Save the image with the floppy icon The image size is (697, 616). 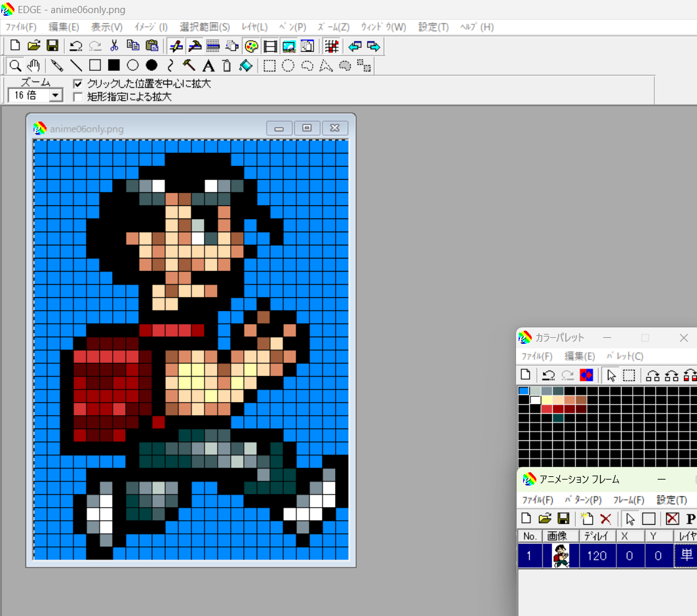53,46
